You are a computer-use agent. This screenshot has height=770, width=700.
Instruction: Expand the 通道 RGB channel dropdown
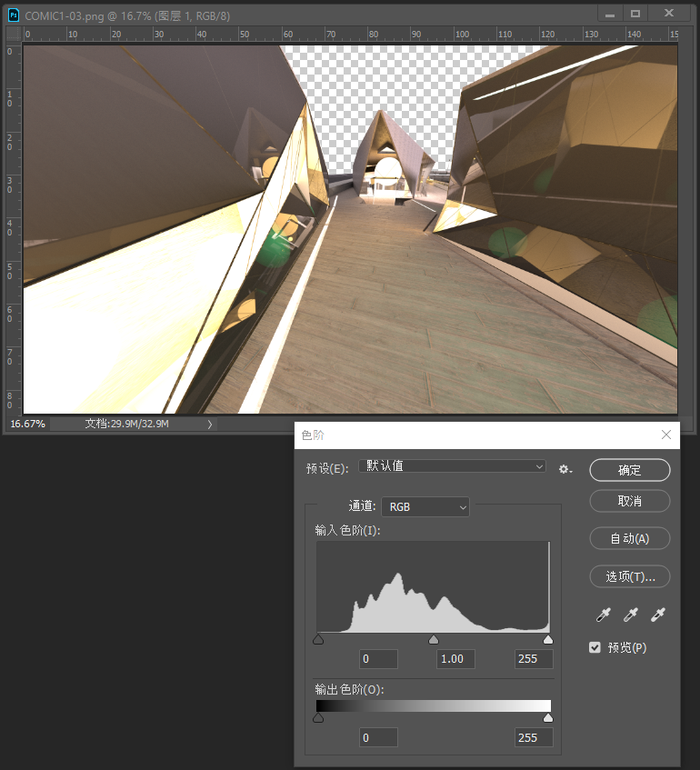tap(425, 506)
